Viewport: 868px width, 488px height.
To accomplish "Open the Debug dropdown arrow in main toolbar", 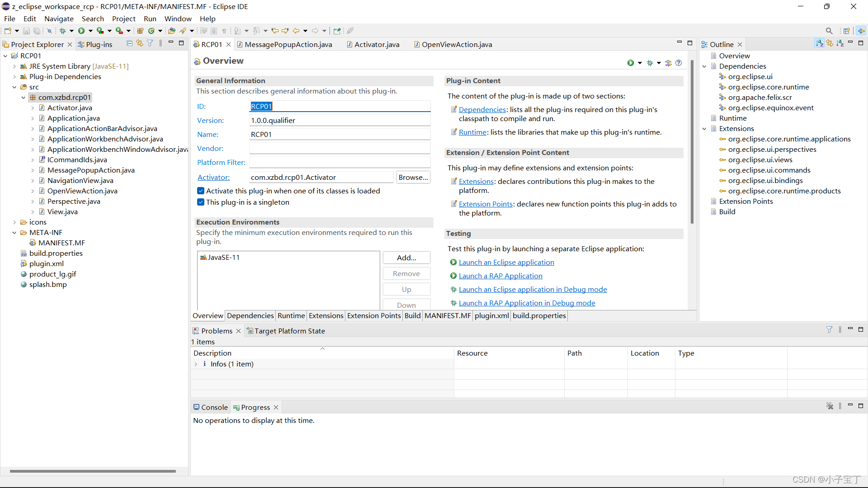I will point(71,31).
